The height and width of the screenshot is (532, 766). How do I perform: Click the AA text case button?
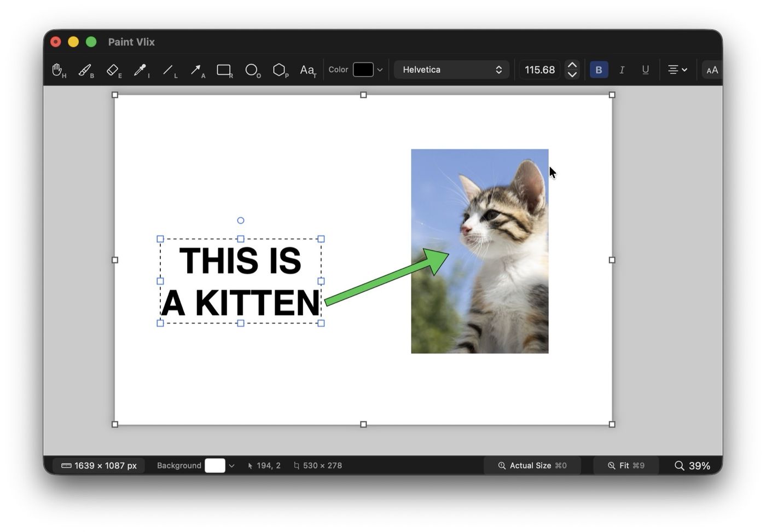click(712, 70)
